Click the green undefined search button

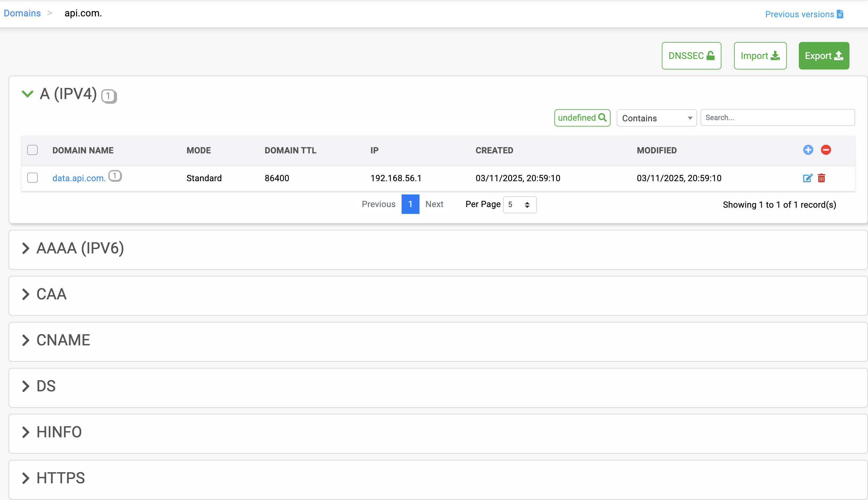tap(582, 118)
